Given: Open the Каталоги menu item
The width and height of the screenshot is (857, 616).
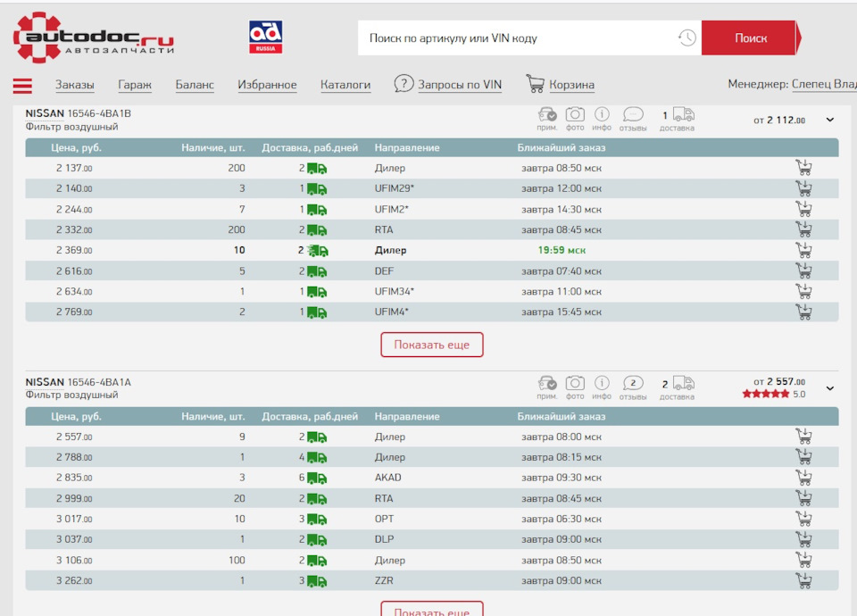Looking at the screenshot, I should point(345,85).
